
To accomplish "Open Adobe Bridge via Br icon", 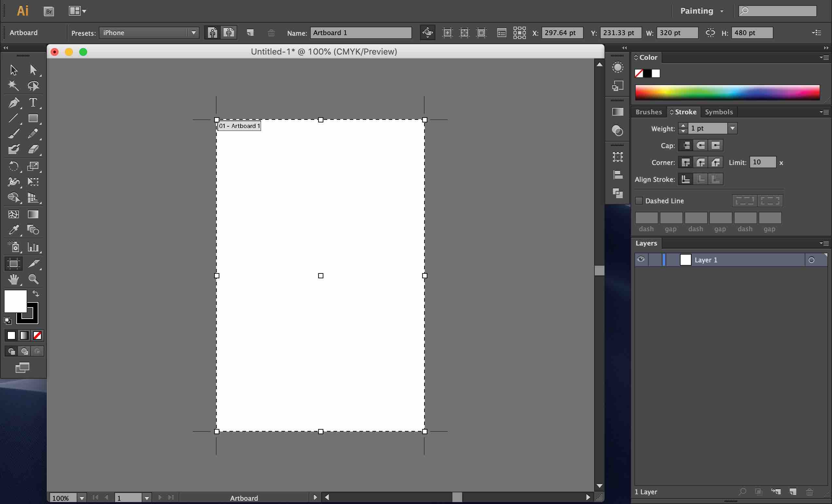I will 49,11.
